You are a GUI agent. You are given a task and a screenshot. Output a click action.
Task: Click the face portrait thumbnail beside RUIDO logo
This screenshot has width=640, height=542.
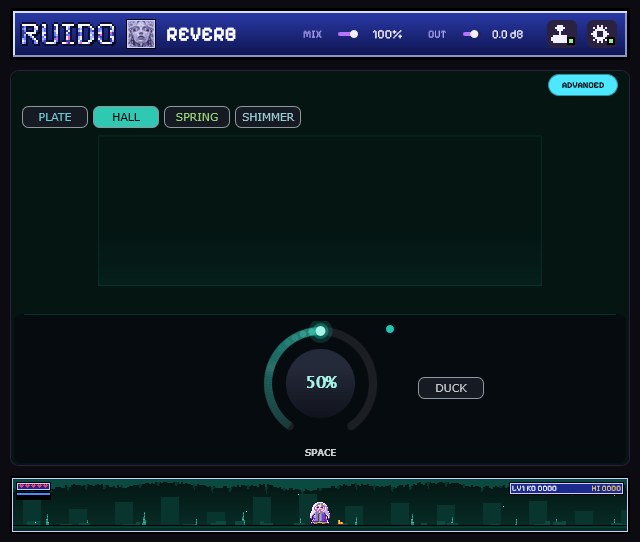[141, 34]
